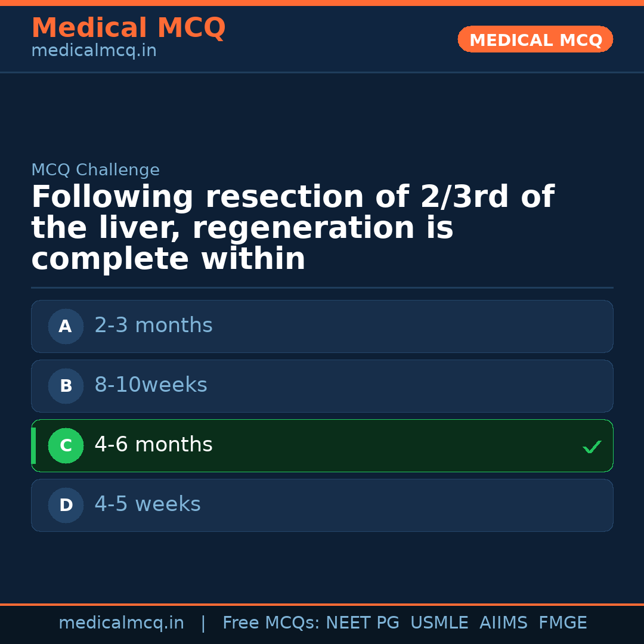Click the circular A option badge
Screen dimensions: 644x644
(x=66, y=326)
